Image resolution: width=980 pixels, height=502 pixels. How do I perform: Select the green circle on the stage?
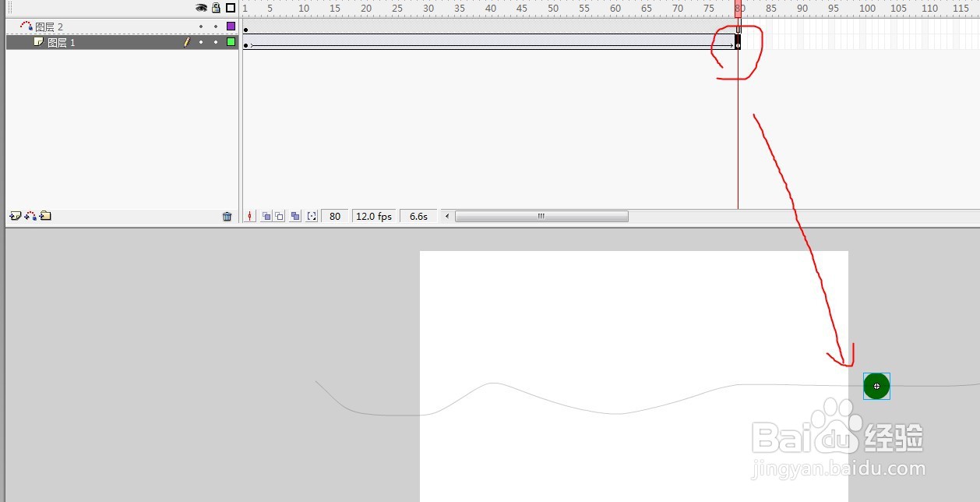(x=876, y=386)
